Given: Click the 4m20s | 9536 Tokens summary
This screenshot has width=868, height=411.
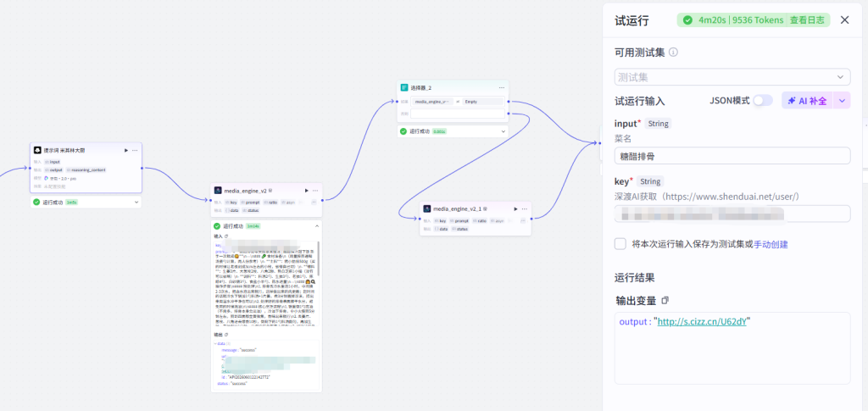Looking at the screenshot, I should (x=741, y=19).
